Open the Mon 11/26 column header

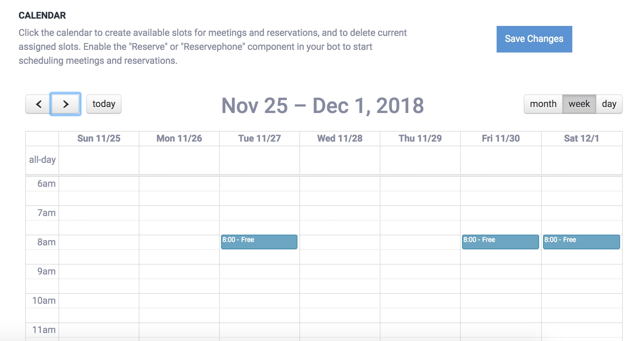179,139
